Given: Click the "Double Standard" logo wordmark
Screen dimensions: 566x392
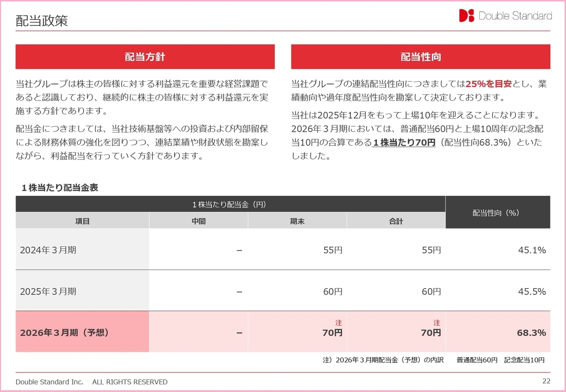Looking at the screenshot, I should coord(515,16).
